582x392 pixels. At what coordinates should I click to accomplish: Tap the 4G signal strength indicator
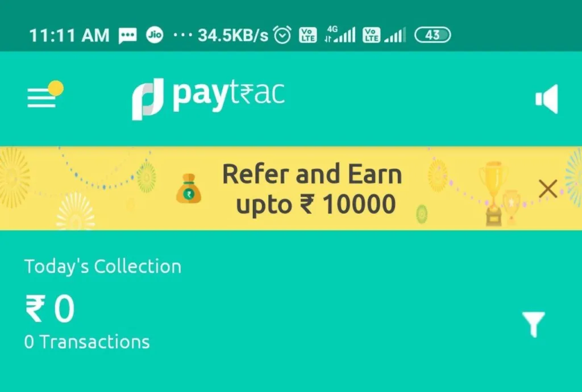click(x=340, y=34)
